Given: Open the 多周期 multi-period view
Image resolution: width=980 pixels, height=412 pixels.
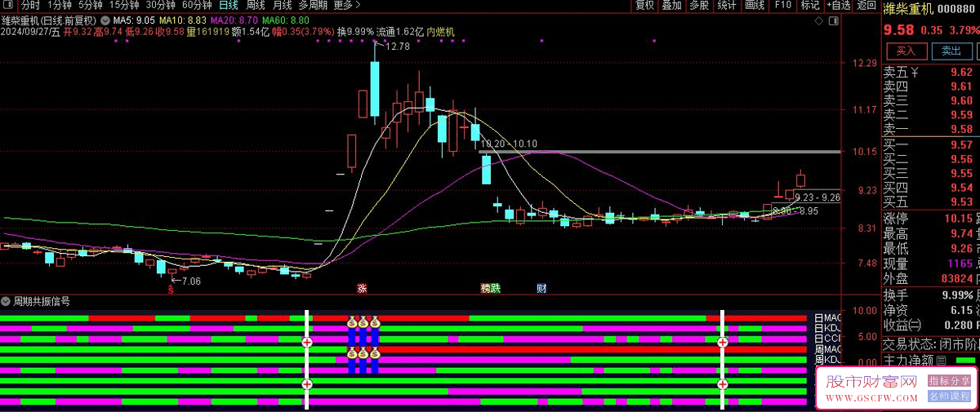Looking at the screenshot, I should click(x=313, y=6).
